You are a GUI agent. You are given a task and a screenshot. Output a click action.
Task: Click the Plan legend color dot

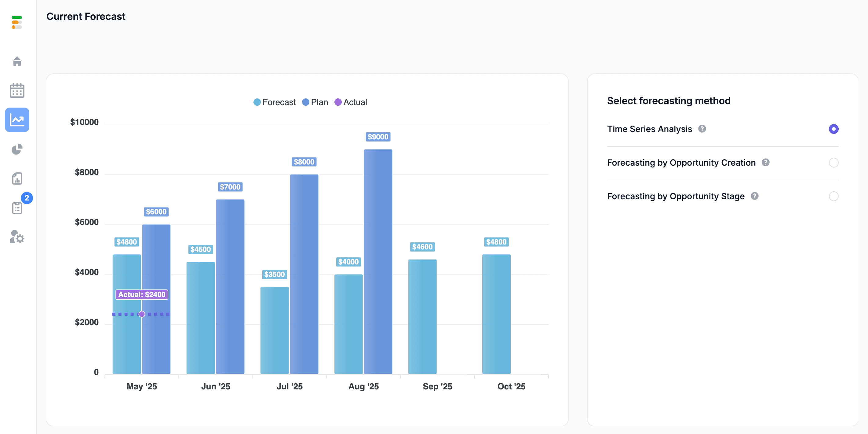coord(306,102)
